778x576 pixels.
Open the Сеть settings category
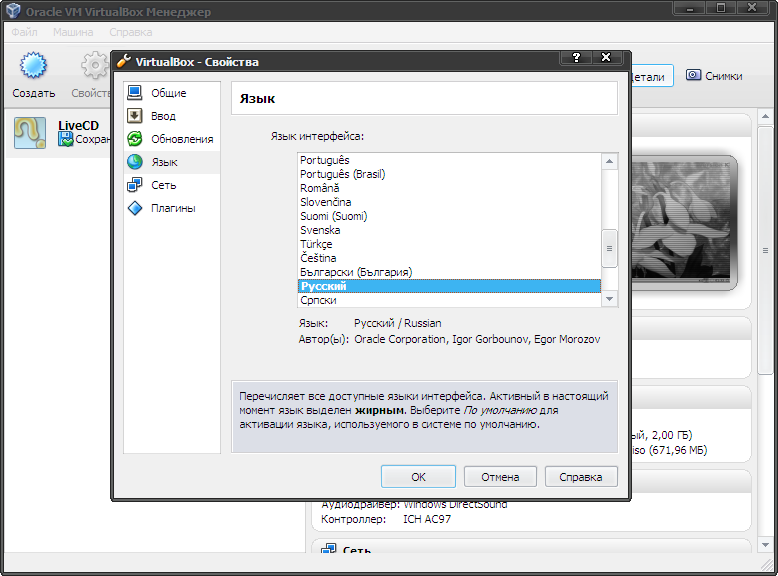coord(172,185)
